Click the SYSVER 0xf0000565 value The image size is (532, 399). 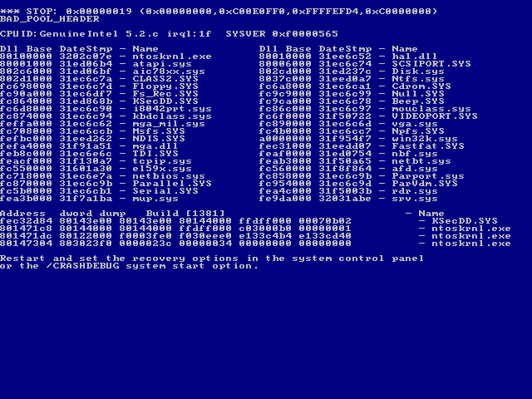point(282,34)
